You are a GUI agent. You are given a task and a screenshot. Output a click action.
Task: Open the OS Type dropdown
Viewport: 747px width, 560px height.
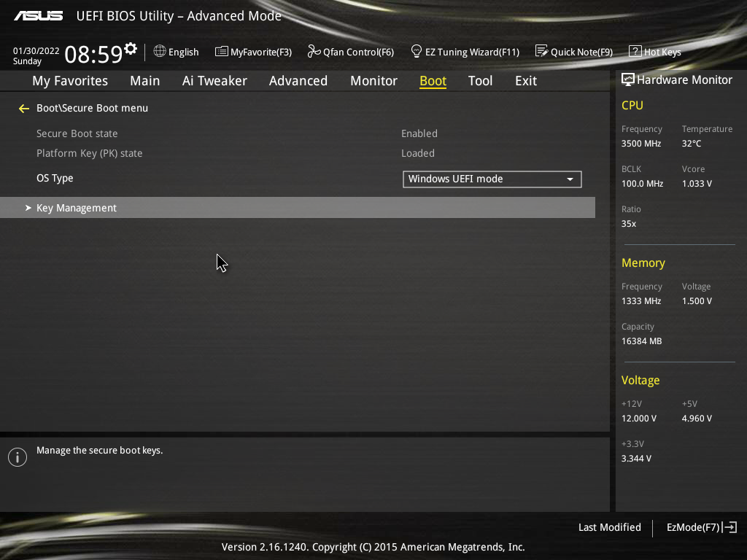tap(492, 179)
